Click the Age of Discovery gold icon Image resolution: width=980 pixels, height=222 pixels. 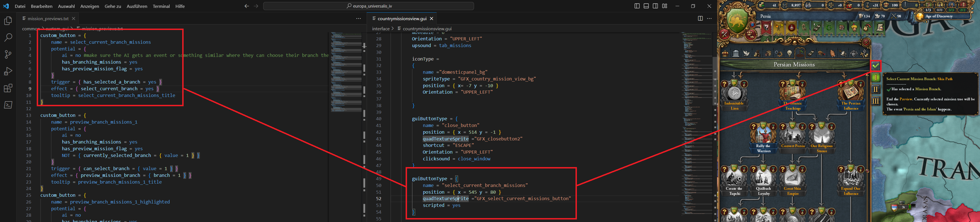pyautogui.click(x=919, y=16)
